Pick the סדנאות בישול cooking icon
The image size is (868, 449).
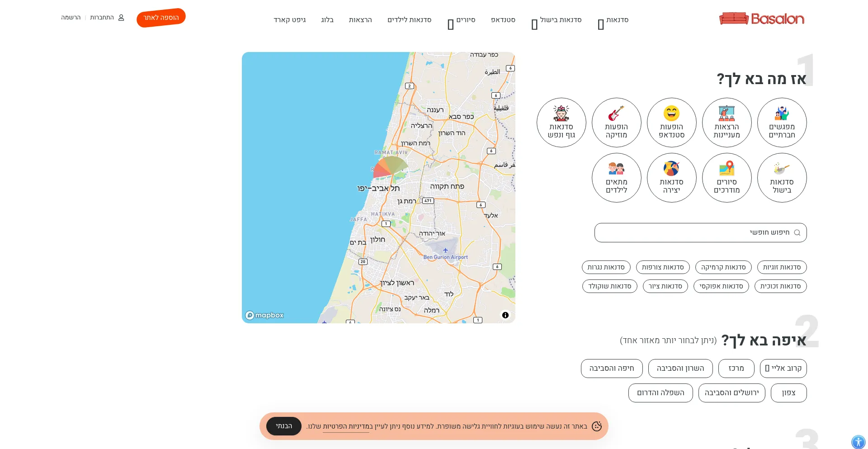(782, 178)
